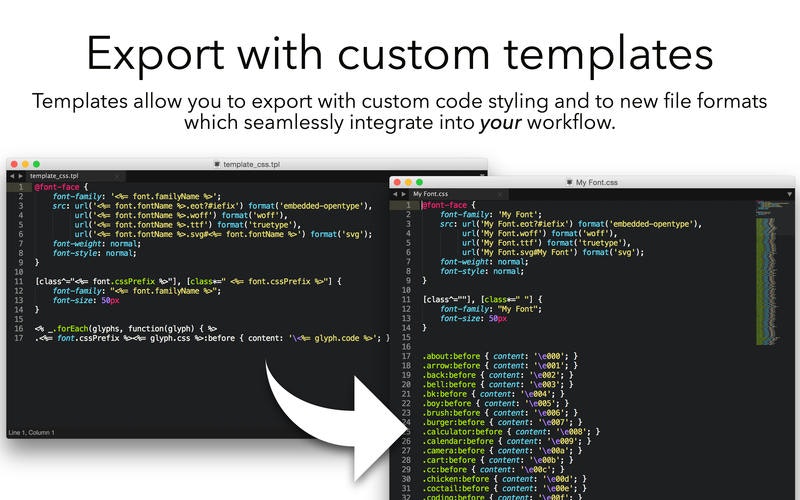The image size is (800, 500).
Task: Click 'Line 1, Column 1' in status bar
Action: tap(31, 433)
